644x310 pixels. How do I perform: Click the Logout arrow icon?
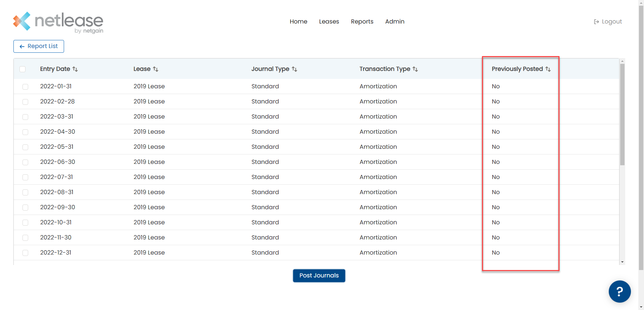coord(596,22)
